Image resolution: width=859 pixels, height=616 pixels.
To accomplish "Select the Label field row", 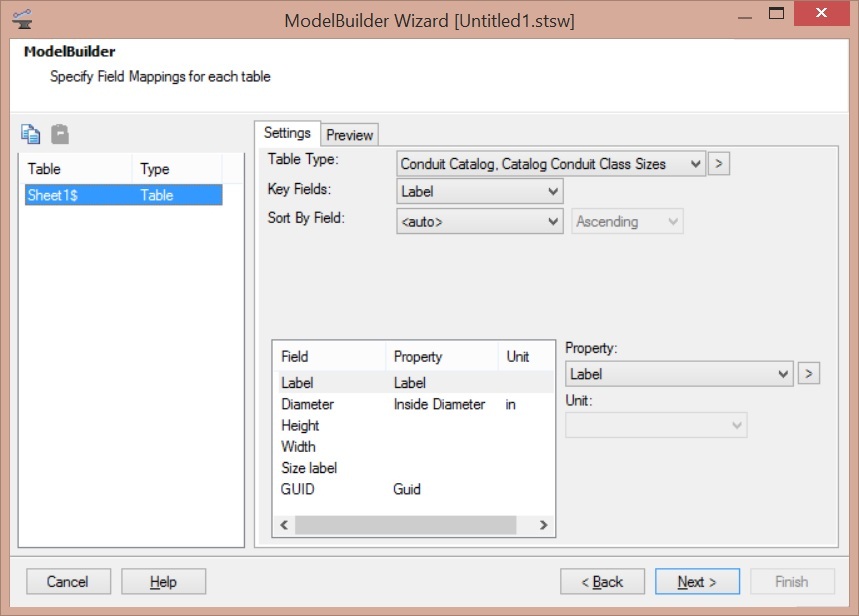I will coord(416,383).
